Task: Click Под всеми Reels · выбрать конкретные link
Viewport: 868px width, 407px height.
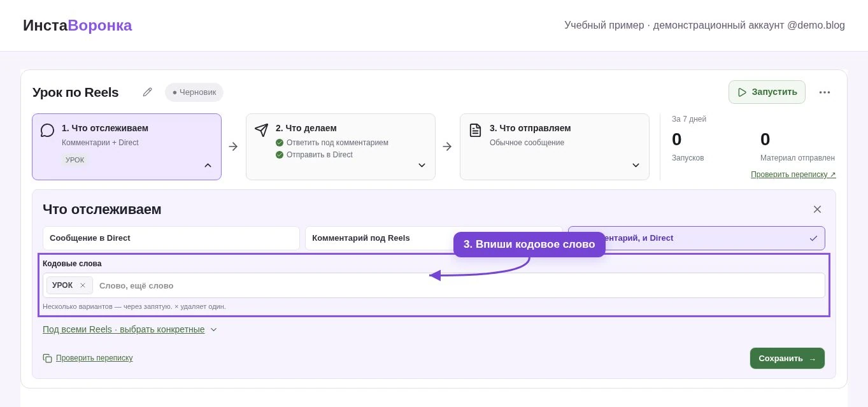Action: (124, 329)
